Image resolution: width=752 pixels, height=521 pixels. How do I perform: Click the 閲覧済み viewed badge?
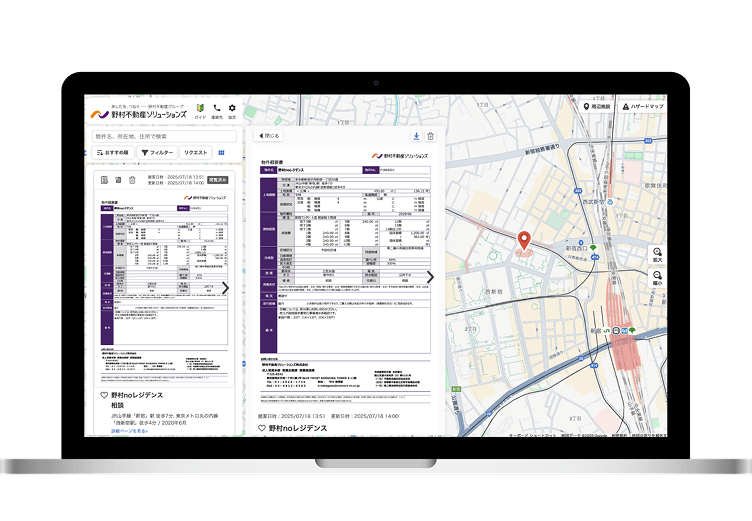click(x=218, y=180)
